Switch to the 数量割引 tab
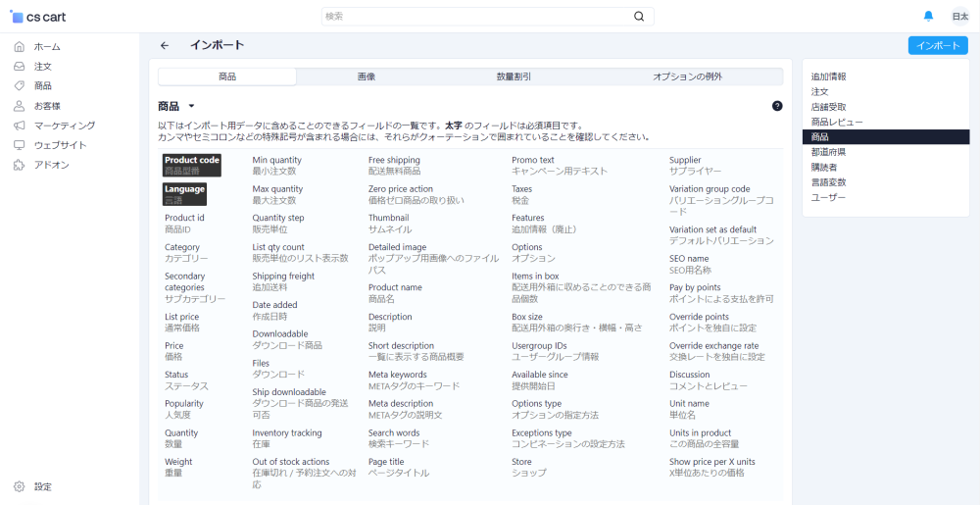Viewport: 980px width, 505px height. tap(514, 76)
